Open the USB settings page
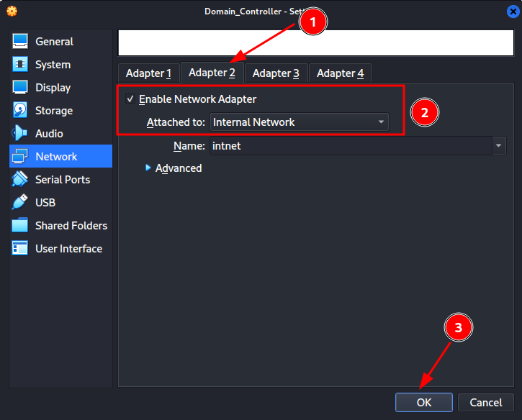The height and width of the screenshot is (420, 522). click(61, 202)
